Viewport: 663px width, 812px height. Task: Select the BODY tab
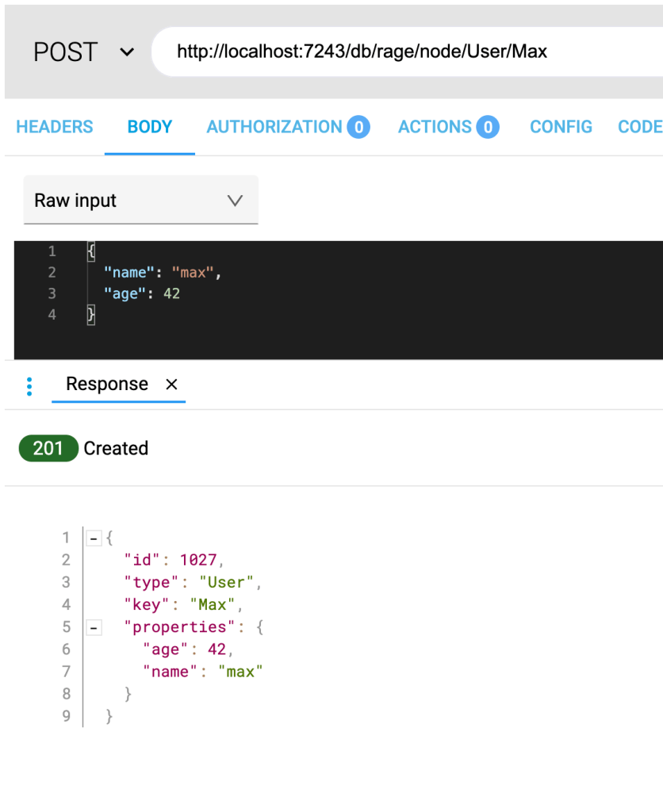click(x=150, y=127)
